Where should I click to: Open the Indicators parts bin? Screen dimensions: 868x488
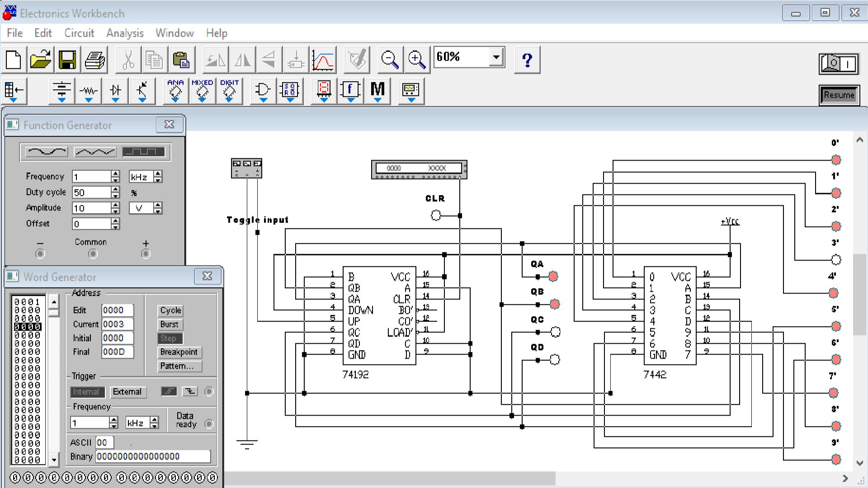(x=324, y=91)
